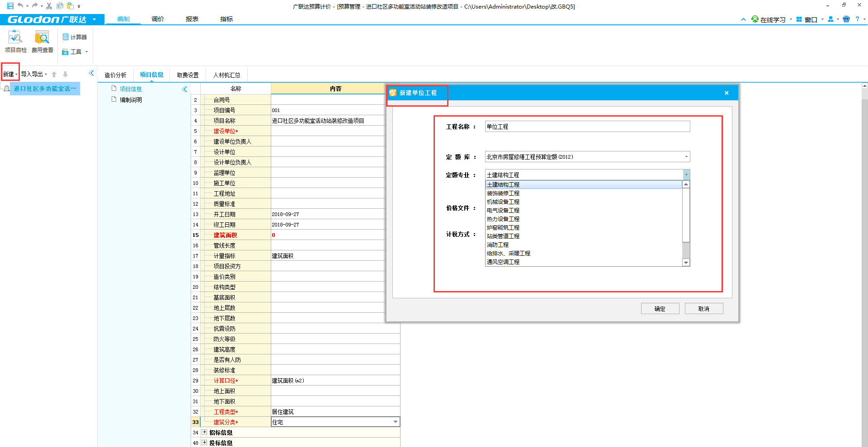The width and height of the screenshot is (868, 447).
Task: Open the 造价分析 tab
Action: point(115,75)
